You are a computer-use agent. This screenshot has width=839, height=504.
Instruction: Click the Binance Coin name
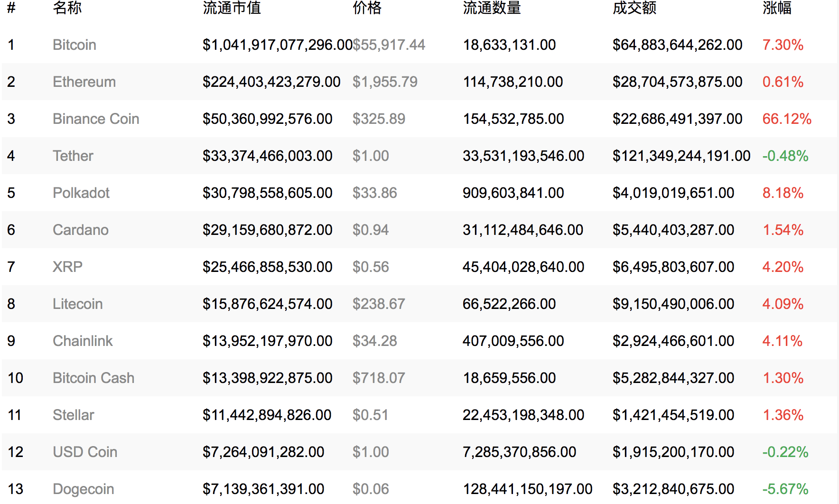click(96, 119)
